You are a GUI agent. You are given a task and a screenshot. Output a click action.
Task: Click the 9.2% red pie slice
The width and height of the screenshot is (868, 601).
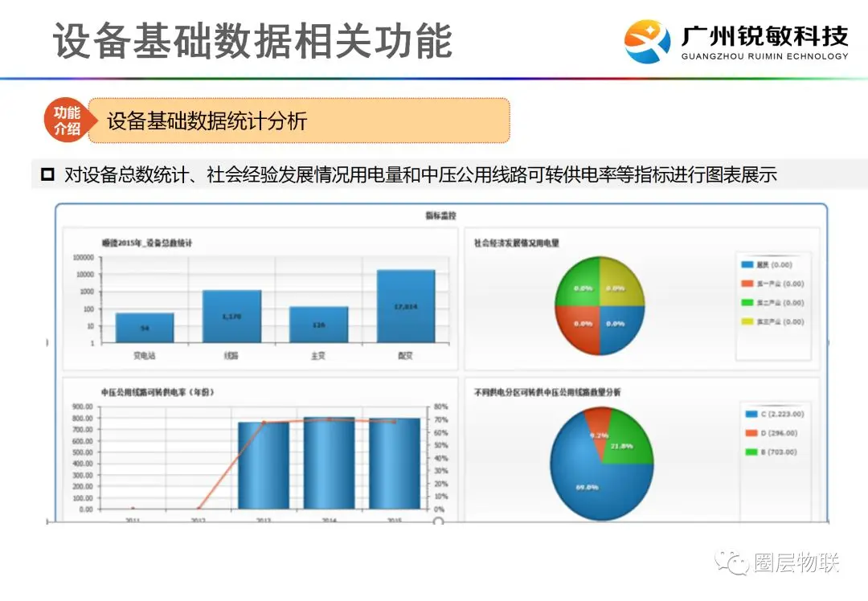[598, 427]
